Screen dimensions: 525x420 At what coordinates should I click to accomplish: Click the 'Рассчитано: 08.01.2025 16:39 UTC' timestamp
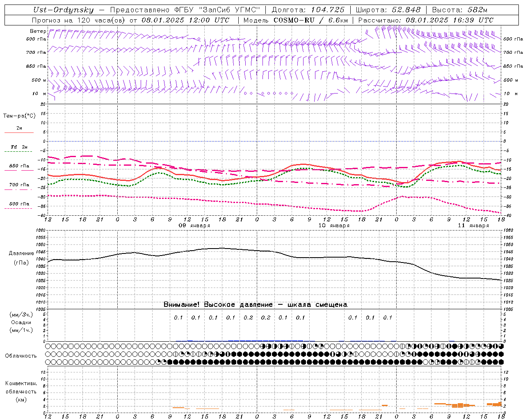coord(426,20)
